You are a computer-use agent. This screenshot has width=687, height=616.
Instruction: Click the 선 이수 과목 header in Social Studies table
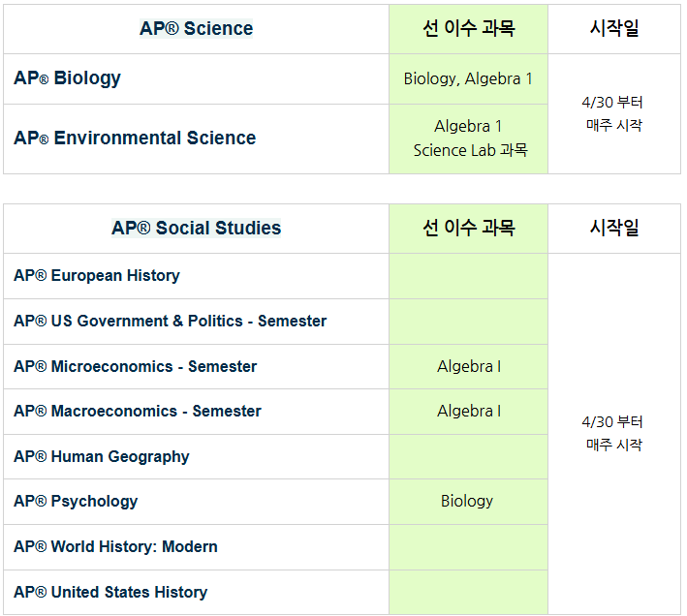coord(469,229)
